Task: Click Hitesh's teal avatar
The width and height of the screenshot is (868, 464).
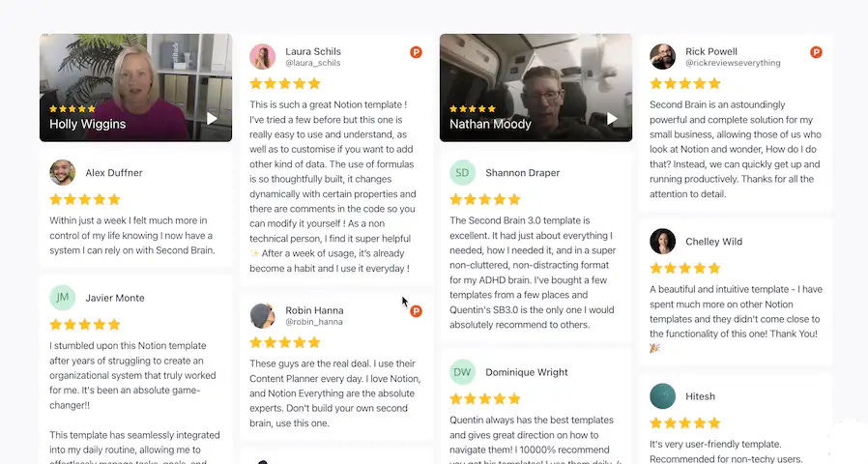Action: tap(663, 396)
